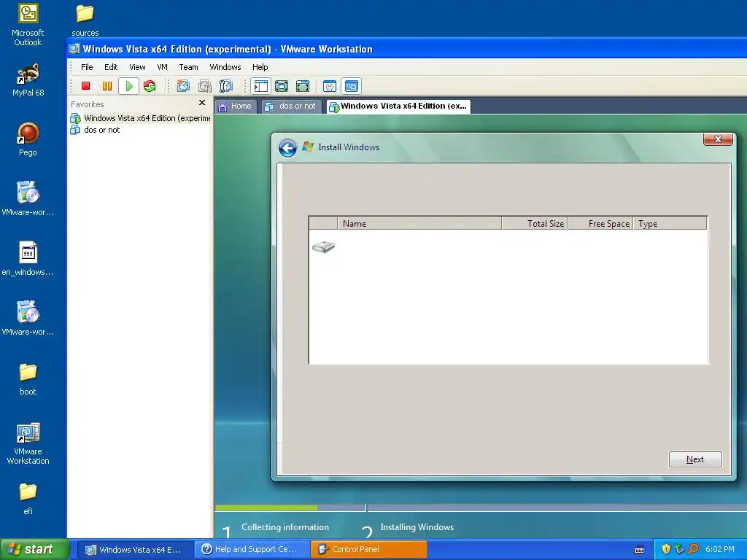Click the back arrow in Install Windows
Image resolution: width=747 pixels, height=560 pixels.
(x=287, y=148)
